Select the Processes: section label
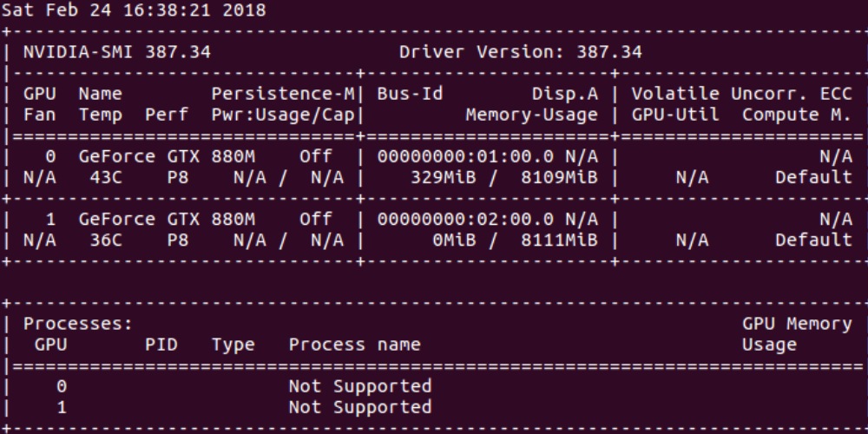 77,324
